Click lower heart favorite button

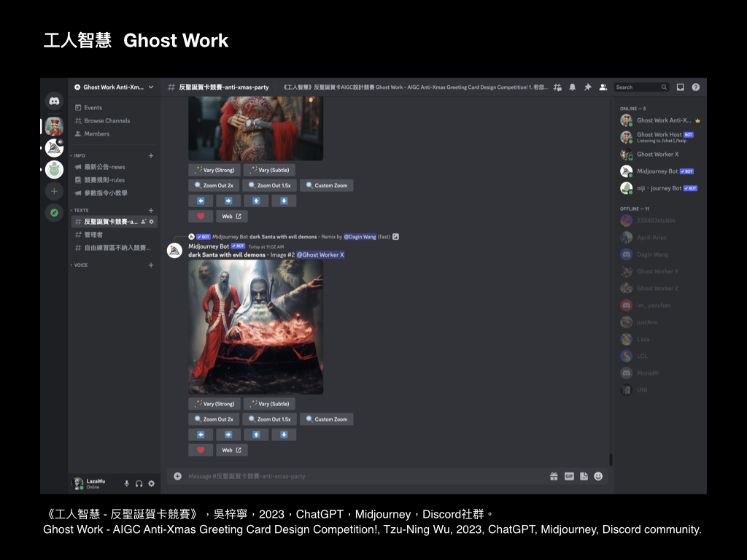(x=201, y=450)
